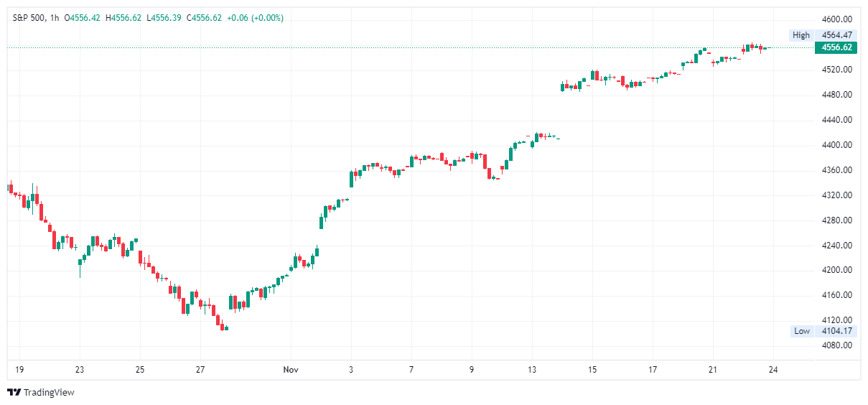Click the C4556.62 close value in header
Viewport: 868px width, 405px height.
point(205,18)
